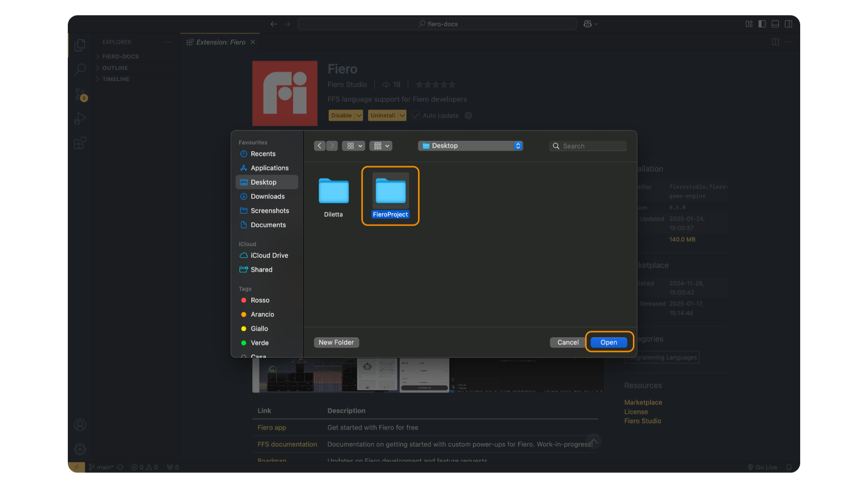Image resolution: width=868 pixels, height=488 pixels.
Task: Open the Extensions view in activity bar
Action: pyautogui.click(x=80, y=143)
